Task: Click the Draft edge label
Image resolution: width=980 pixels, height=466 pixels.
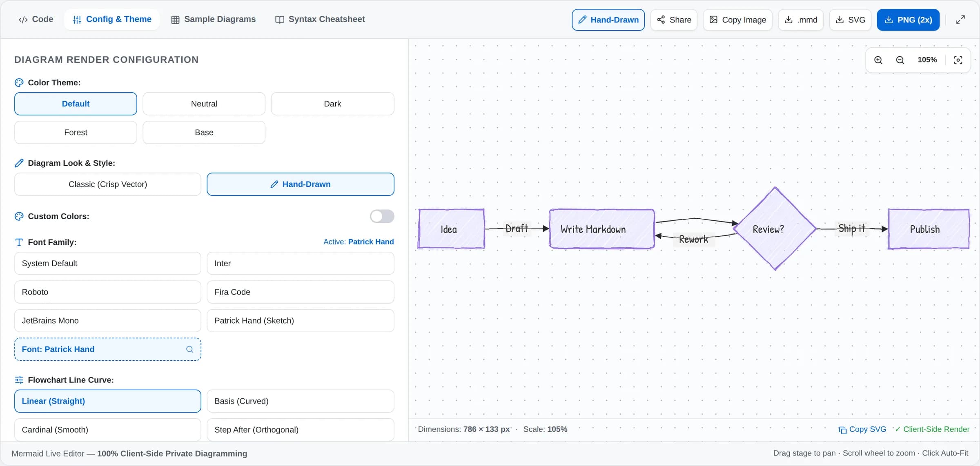Action: click(517, 229)
